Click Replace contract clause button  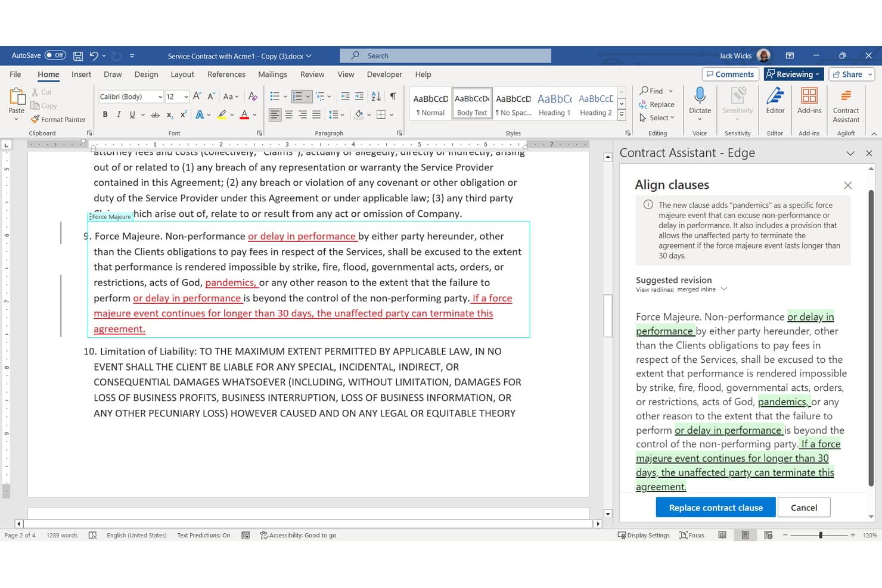click(716, 508)
